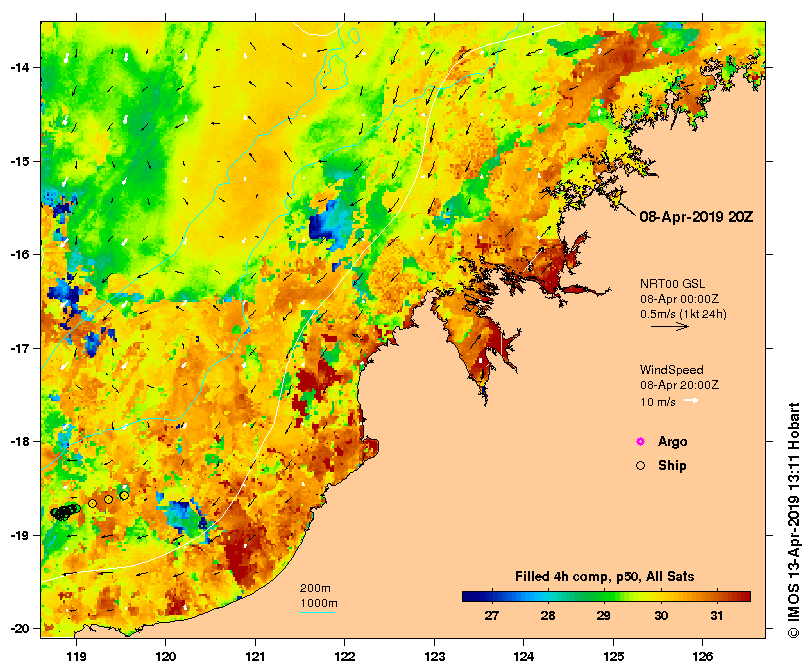Click the colorbar value 31
This screenshot has height=672, width=809.
[716, 615]
